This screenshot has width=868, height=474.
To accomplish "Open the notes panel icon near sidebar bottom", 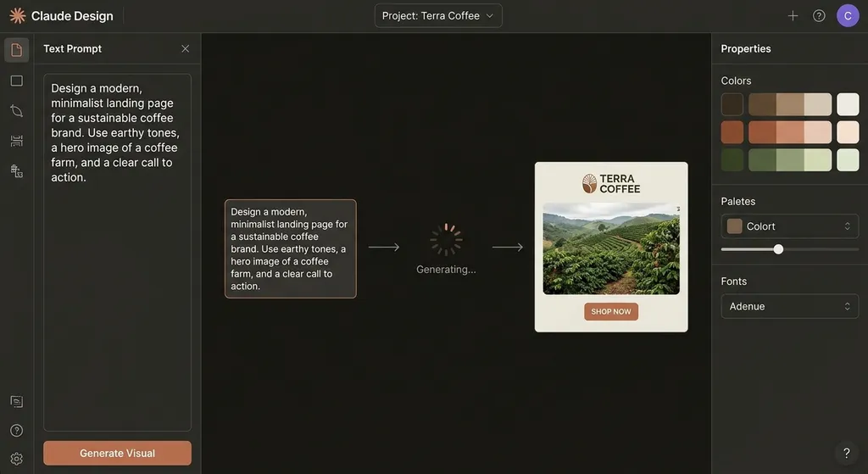I will pos(17,401).
